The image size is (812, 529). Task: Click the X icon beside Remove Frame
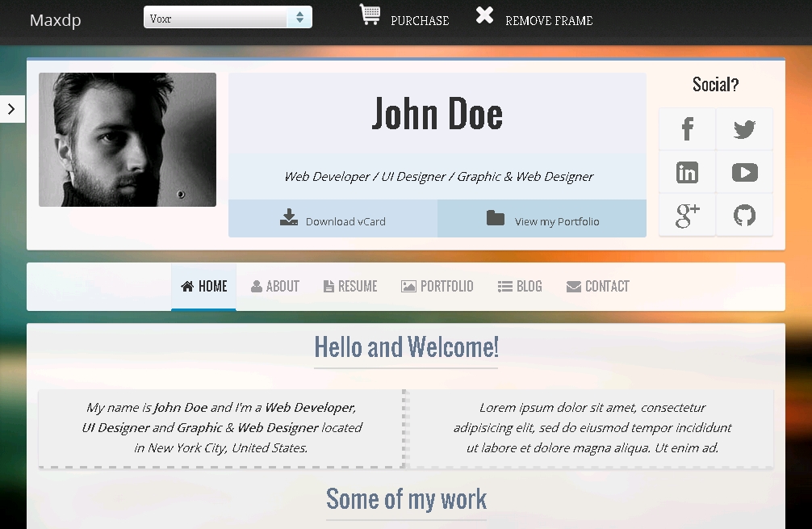[484, 15]
